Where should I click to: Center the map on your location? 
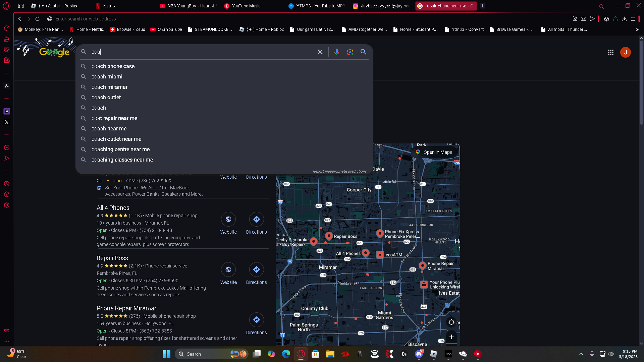click(x=451, y=322)
